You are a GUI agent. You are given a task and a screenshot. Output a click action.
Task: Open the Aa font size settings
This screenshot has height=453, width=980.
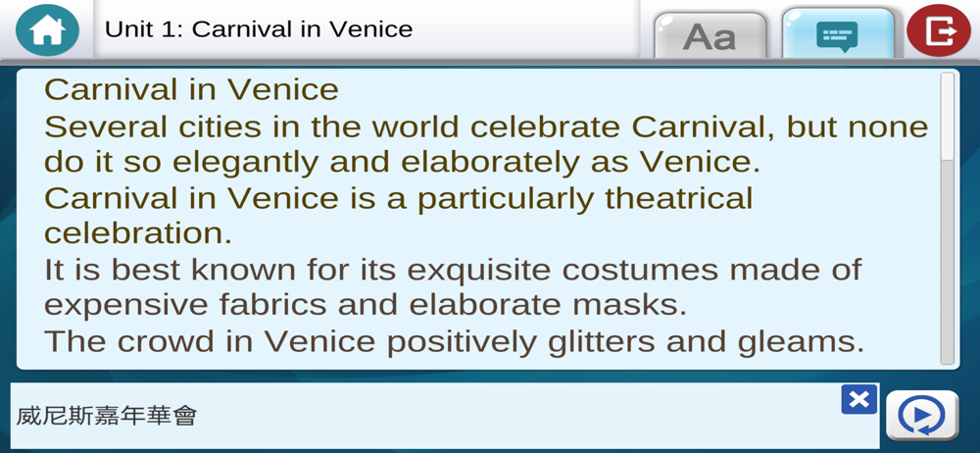click(710, 36)
